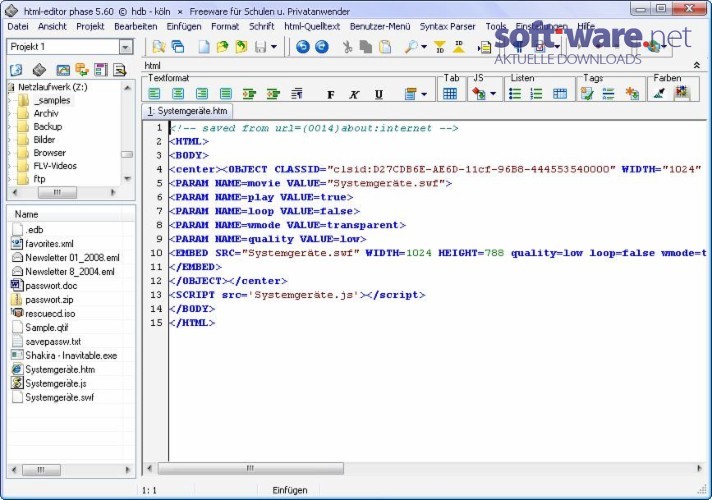The height and width of the screenshot is (500, 712).
Task: Click the eyedropper icon in Farben
Action: [x=659, y=93]
